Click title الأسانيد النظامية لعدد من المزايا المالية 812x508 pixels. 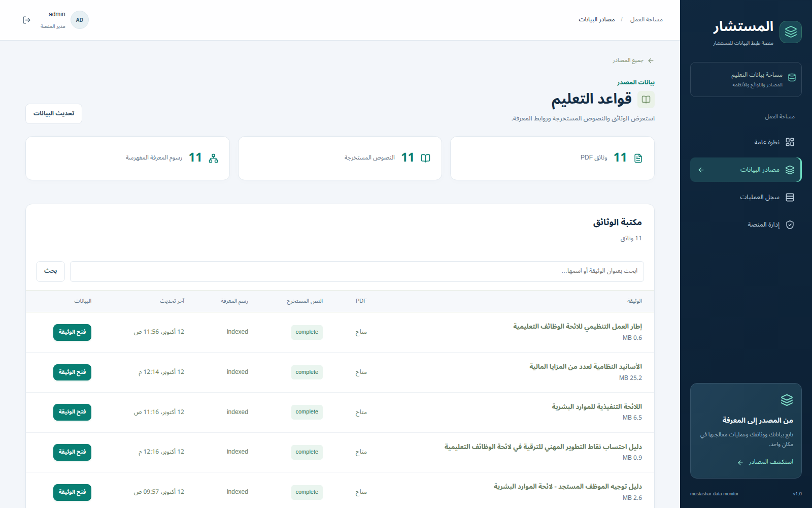[586, 367]
